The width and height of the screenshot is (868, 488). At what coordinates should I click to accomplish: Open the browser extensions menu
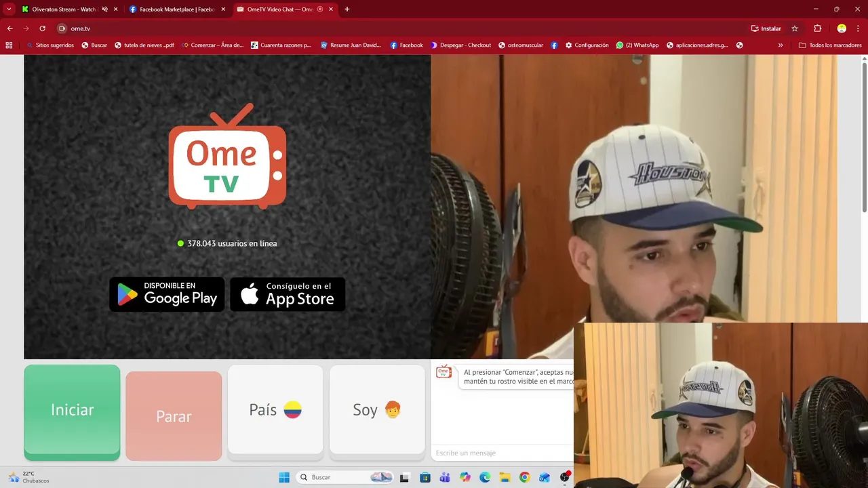coord(817,28)
